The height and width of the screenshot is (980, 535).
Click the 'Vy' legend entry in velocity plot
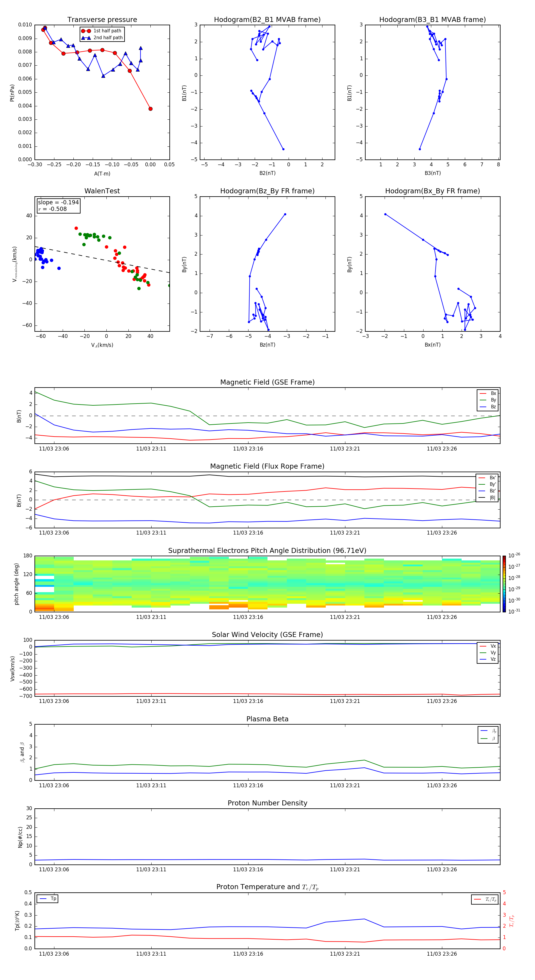click(x=488, y=653)
